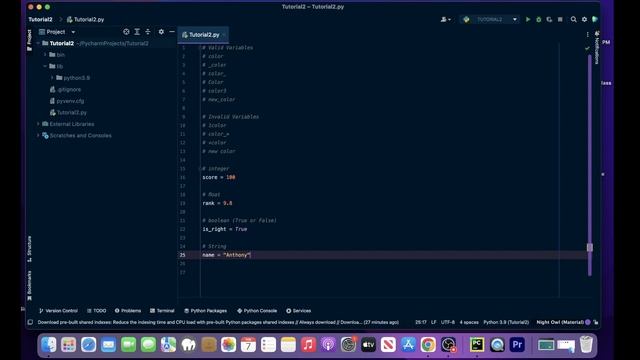
Task: Expand the bin folder
Action: [45, 55]
